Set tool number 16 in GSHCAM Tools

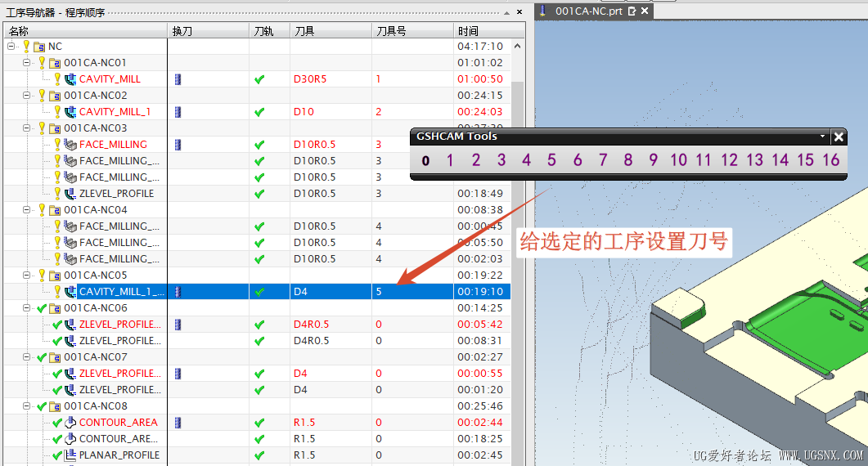831,160
